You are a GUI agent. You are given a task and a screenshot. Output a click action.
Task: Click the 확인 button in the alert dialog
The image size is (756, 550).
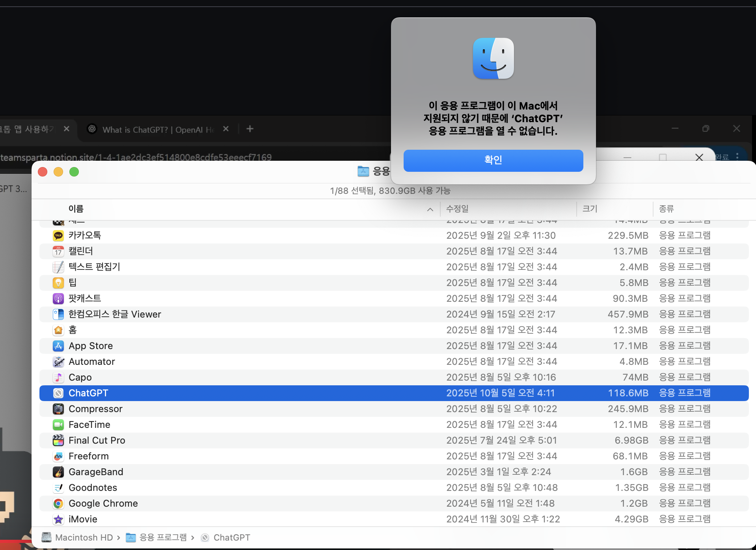coord(493,160)
